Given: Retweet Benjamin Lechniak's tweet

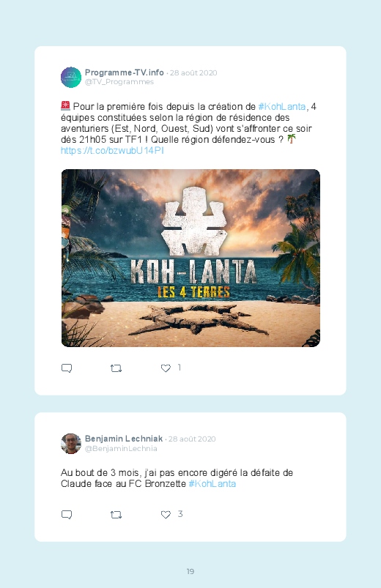Looking at the screenshot, I should point(116,515).
